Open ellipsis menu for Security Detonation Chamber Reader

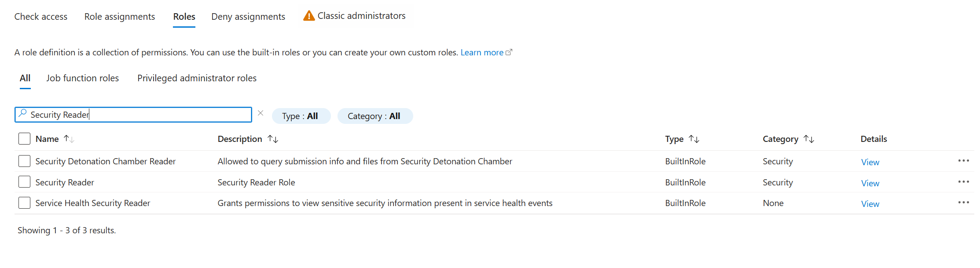[964, 160]
